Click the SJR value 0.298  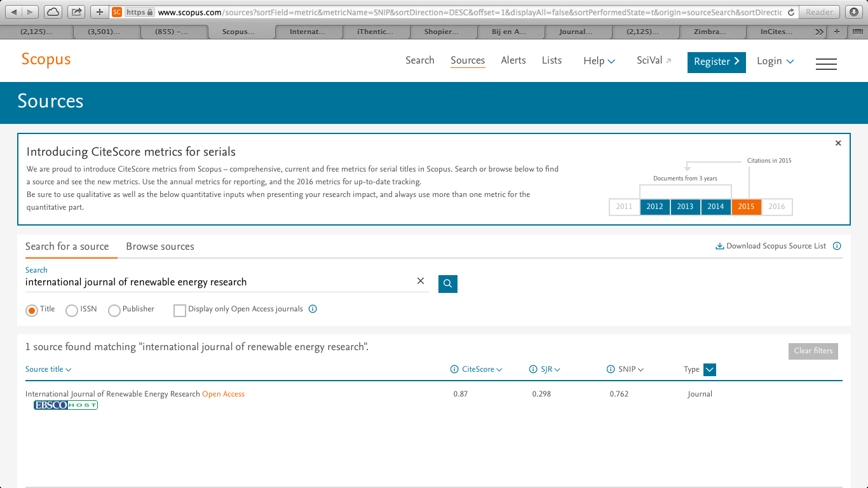(541, 394)
